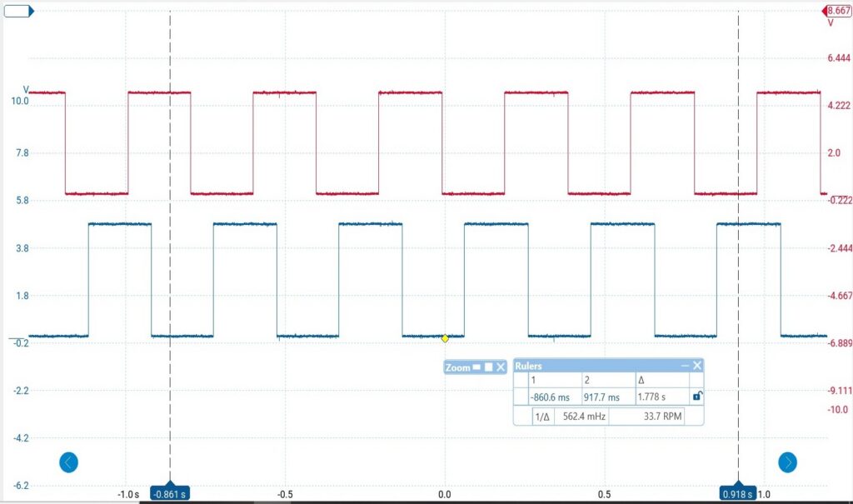
Task: Minimize the Zoom overview panel
Action: tap(477, 367)
